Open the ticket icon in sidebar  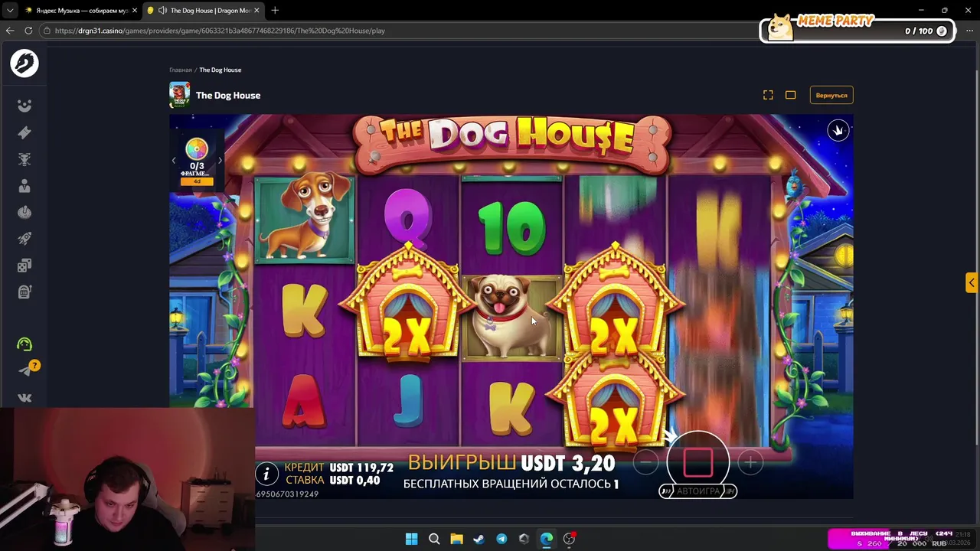pos(24,132)
